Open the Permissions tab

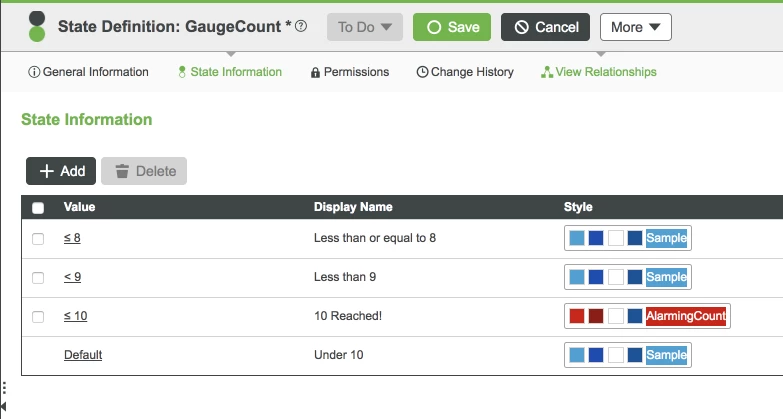pos(350,72)
